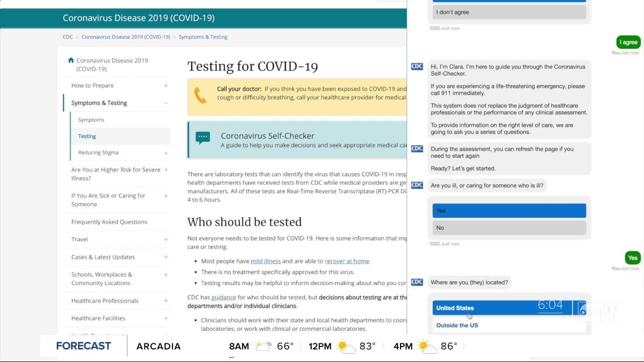Expand Schools, Workplaces & Community Locations section
Screen dimensions: 644x362
[166, 275]
